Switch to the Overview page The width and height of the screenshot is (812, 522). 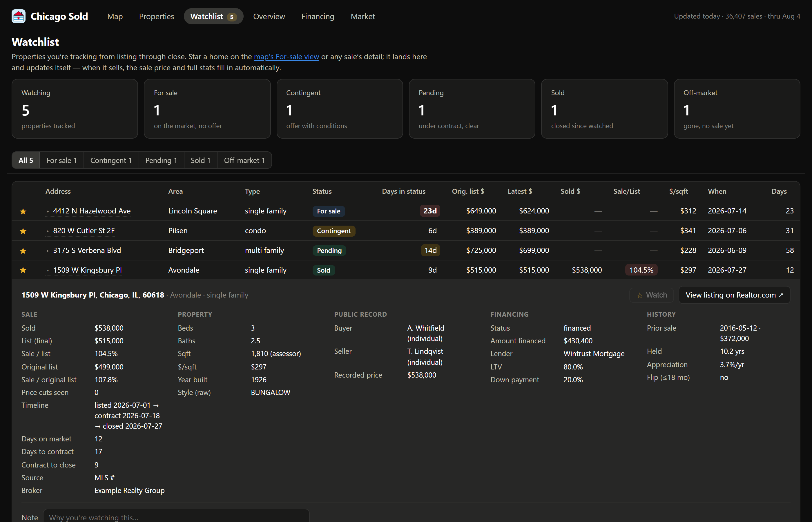pyautogui.click(x=269, y=16)
